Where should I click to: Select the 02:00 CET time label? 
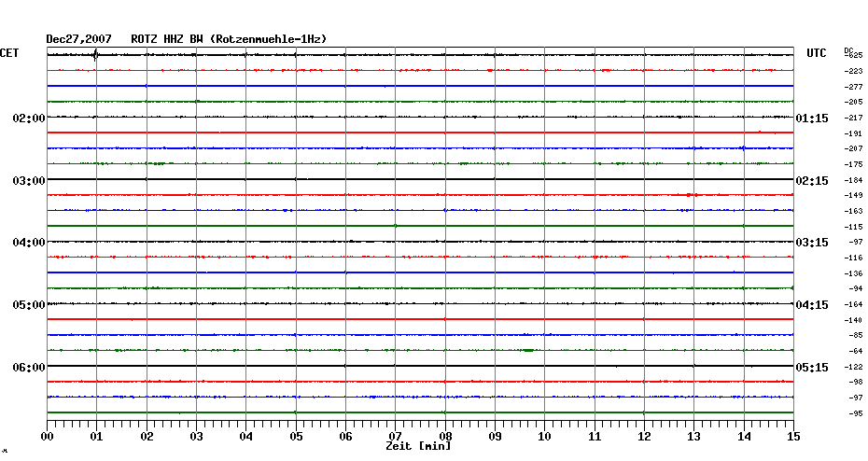click(x=29, y=119)
